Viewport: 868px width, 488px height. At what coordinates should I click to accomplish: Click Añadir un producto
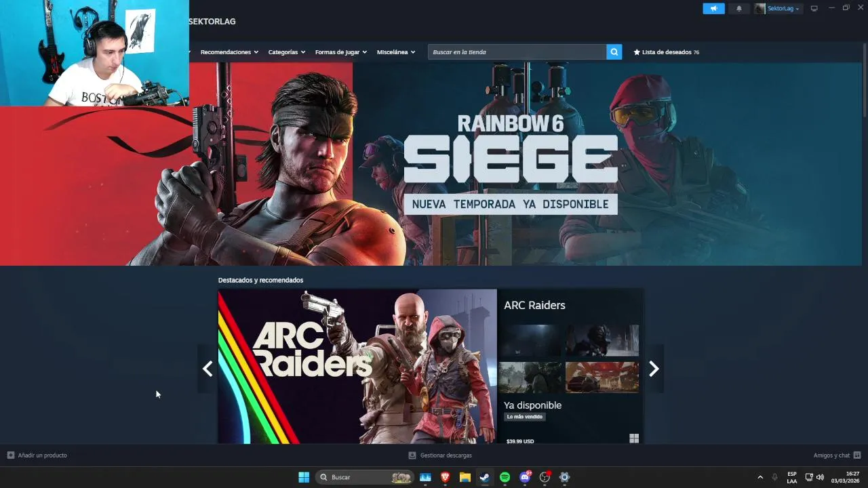pyautogui.click(x=37, y=455)
